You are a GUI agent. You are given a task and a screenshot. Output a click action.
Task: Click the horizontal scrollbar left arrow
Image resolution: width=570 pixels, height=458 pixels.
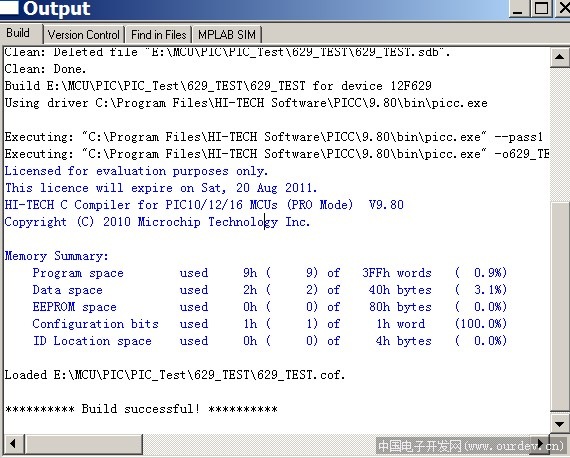(13, 444)
